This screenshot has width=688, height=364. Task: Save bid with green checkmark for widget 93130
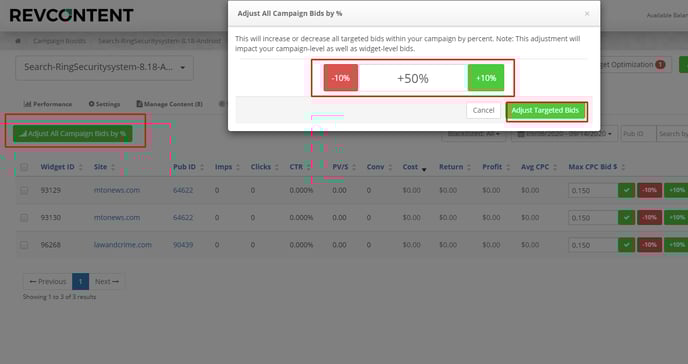[x=627, y=218]
